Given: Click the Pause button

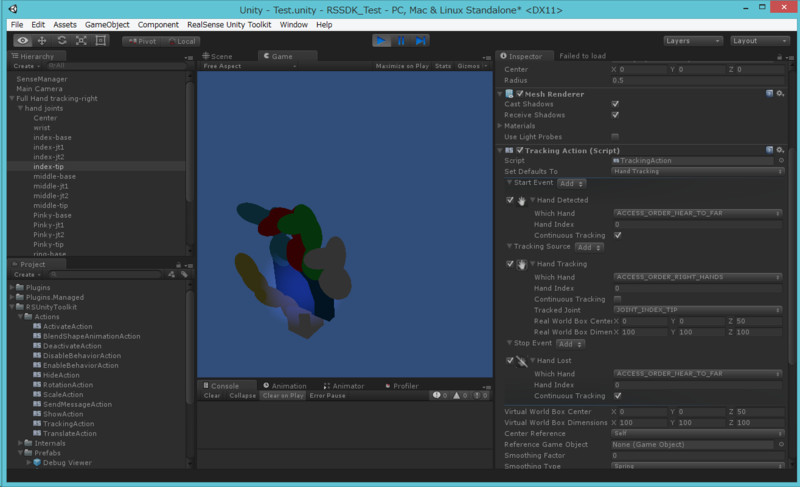Looking at the screenshot, I should coord(401,41).
